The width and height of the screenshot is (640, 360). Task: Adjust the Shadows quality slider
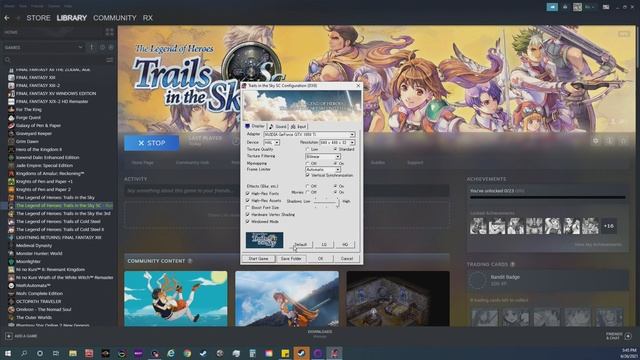coord(326,202)
